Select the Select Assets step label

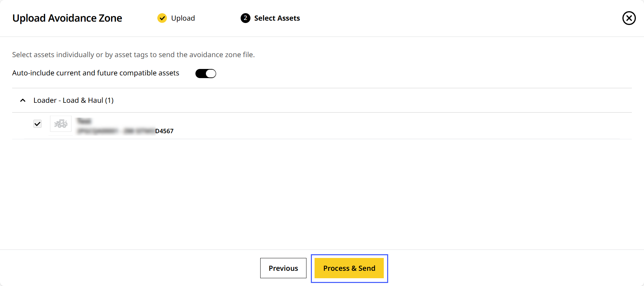pos(277,18)
